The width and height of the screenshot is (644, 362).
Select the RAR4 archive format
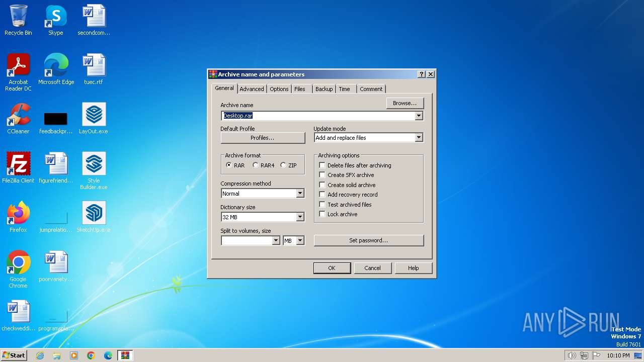[264, 165]
